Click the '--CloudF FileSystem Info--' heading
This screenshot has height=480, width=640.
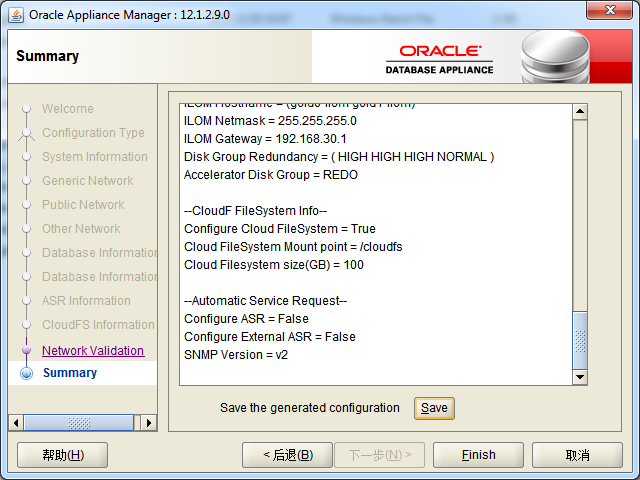coord(256,211)
